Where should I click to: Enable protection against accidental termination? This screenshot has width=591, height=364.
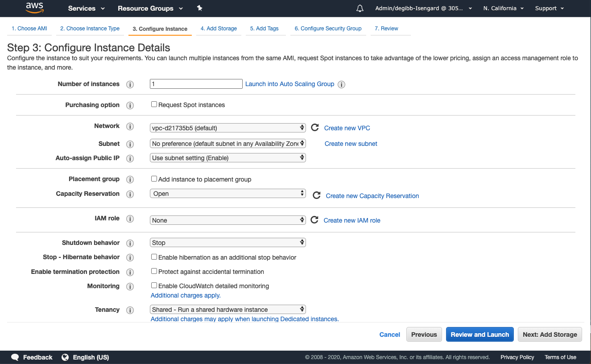coord(154,271)
